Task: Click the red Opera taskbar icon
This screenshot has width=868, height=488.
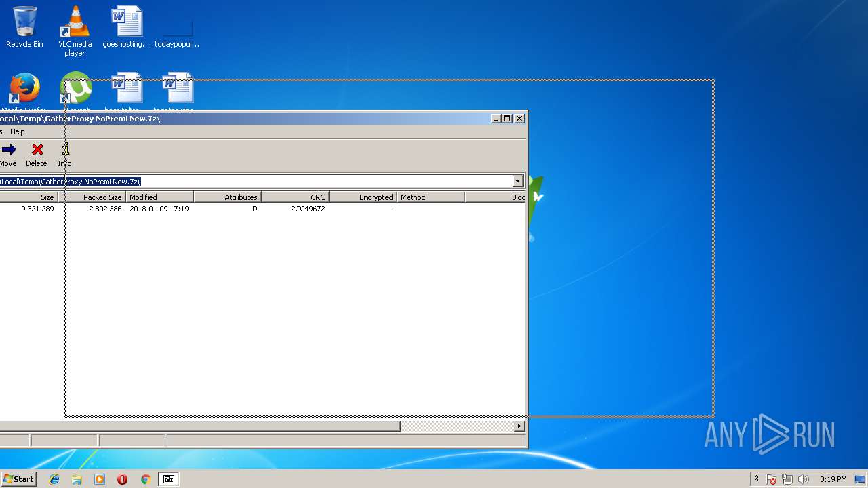Action: pos(122,479)
